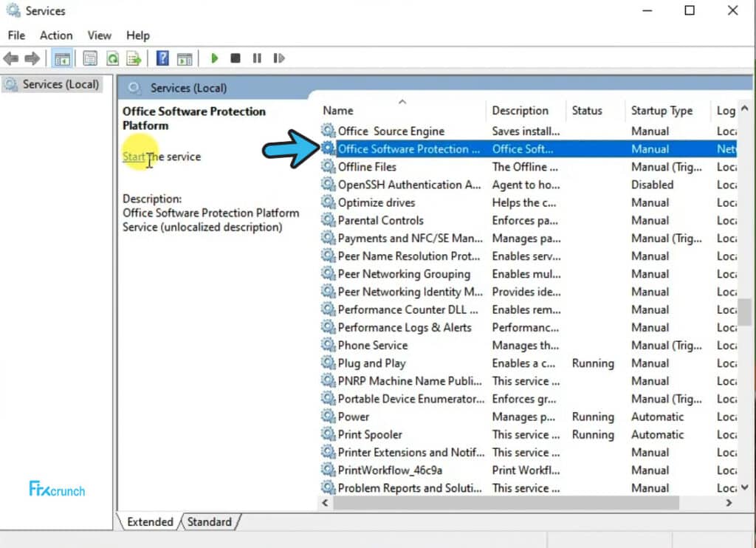
Task: Click the green Start Service play icon
Action: [x=215, y=58]
